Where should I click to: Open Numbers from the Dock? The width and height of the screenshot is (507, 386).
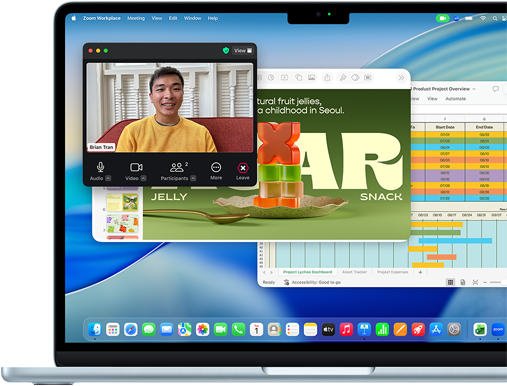[x=382, y=330]
